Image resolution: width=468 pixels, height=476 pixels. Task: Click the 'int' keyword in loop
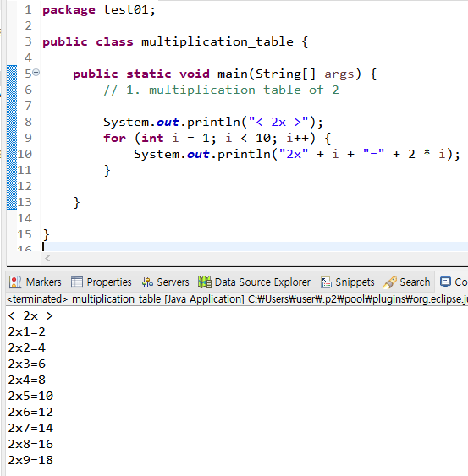point(152,138)
